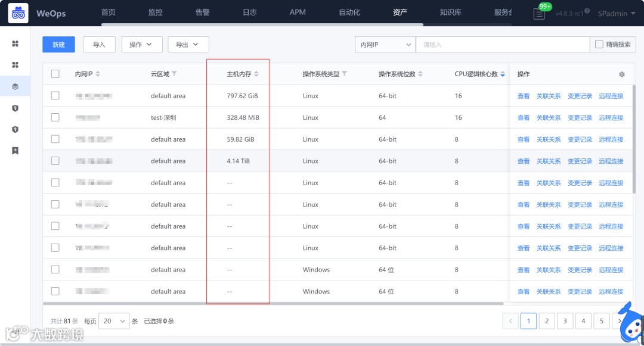Open the 监控 menu
This screenshot has height=346, width=644.
tap(155, 13)
